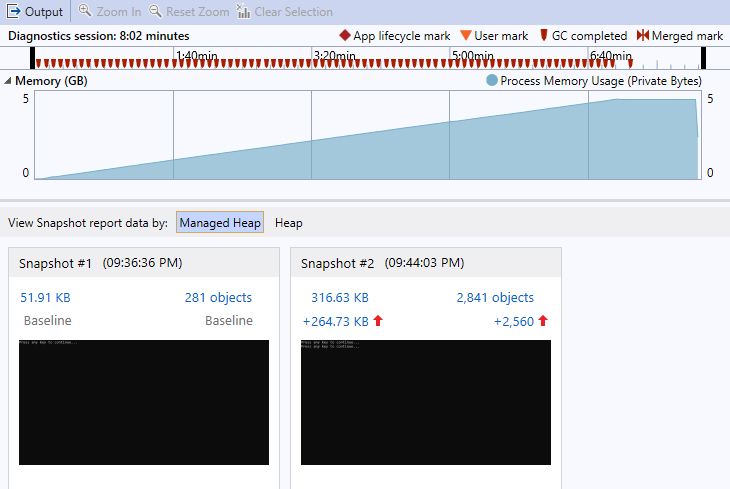Click the memory usage graph area
The image size is (730, 489).
(368, 135)
